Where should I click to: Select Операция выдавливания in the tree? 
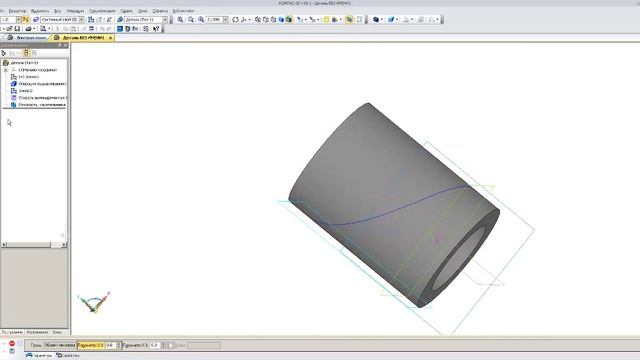pos(42,84)
